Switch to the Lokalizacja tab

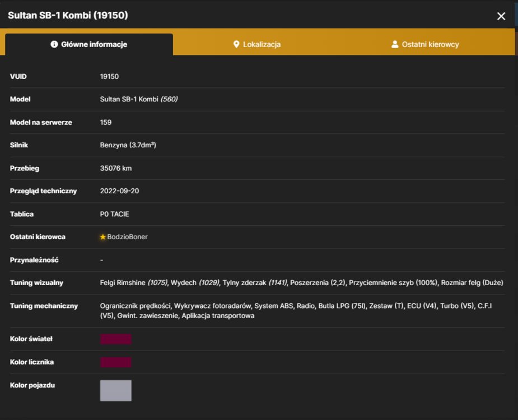(257, 44)
